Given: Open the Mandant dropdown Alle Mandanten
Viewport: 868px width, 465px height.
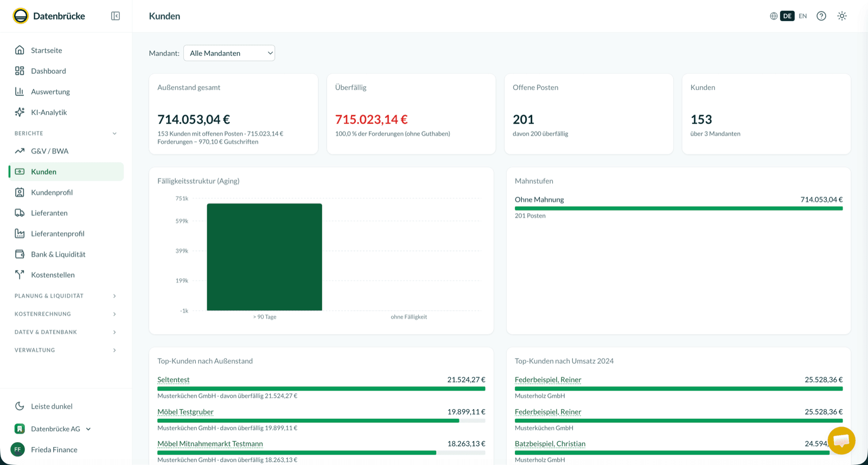Looking at the screenshot, I should point(229,53).
